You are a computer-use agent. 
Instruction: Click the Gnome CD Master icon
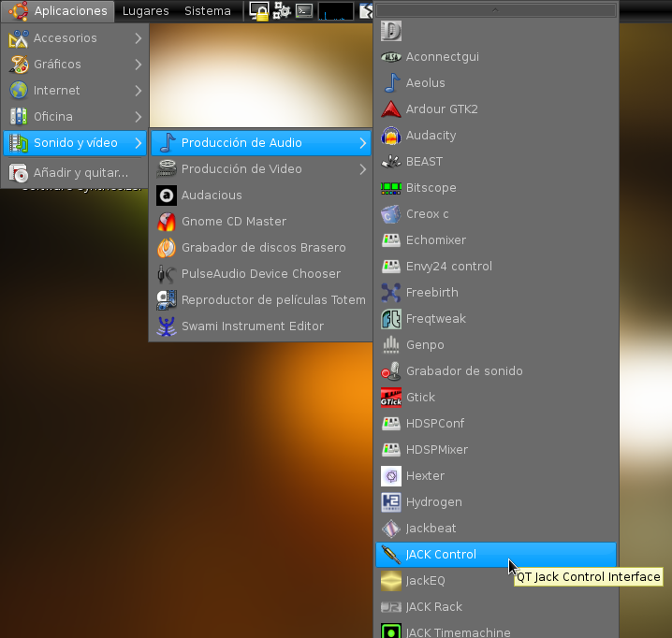(x=167, y=222)
